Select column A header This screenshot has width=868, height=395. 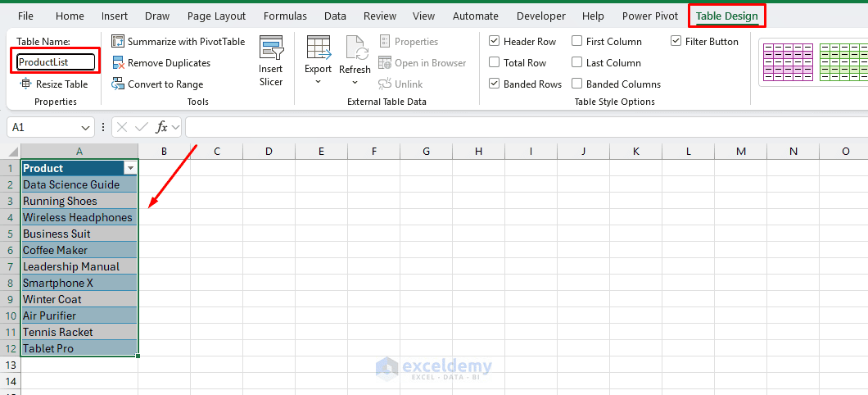(x=79, y=152)
